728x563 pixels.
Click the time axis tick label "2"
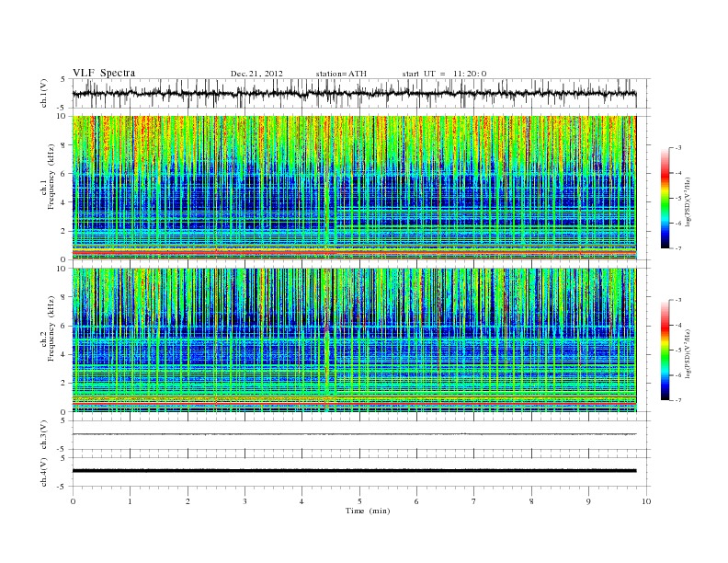188,501
